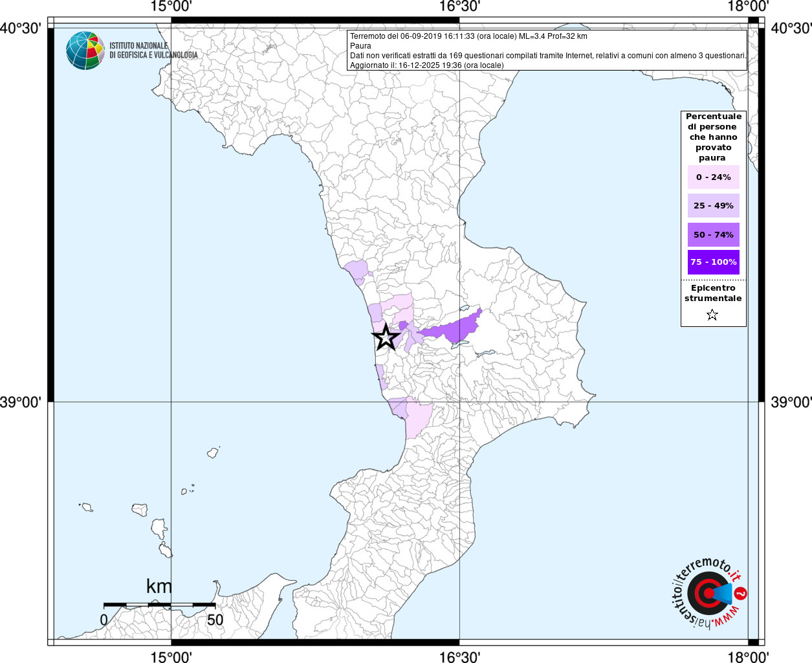This screenshot has width=812, height=663.
Task: Click the scale bar '50' value
Action: pyautogui.click(x=215, y=620)
